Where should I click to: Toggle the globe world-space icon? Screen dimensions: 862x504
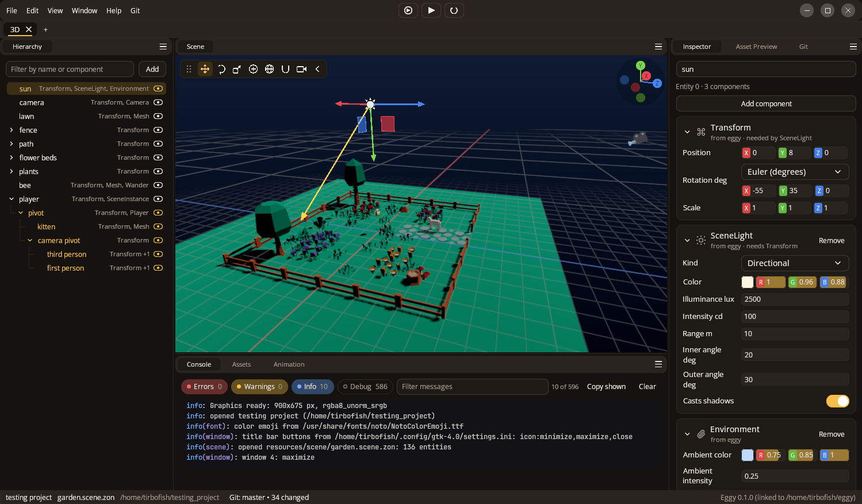click(269, 69)
